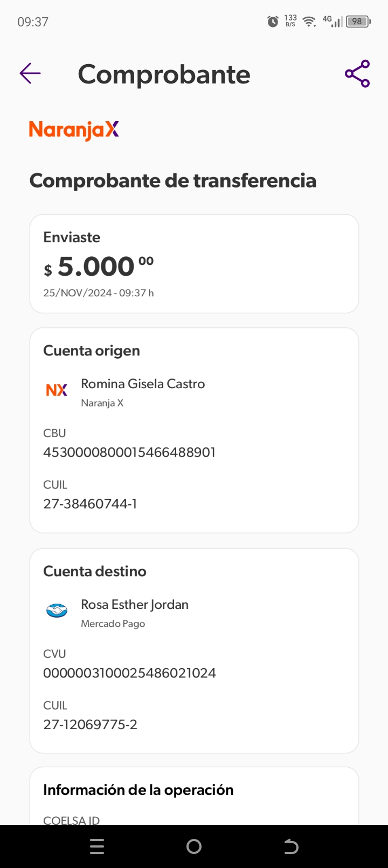The width and height of the screenshot is (388, 868).
Task: Tap the origin CUIL 27-38460744-1
Action: 90,504
